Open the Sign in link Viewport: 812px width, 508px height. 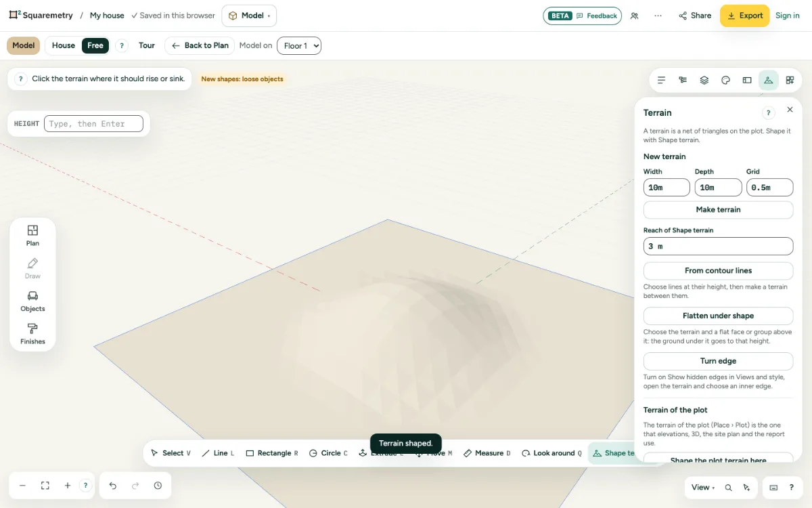[788, 16]
